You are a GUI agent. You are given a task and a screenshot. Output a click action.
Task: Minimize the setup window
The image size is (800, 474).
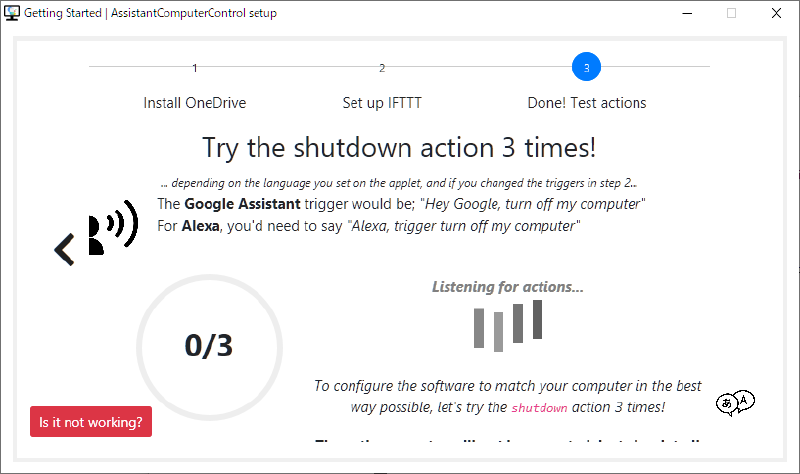(x=686, y=13)
